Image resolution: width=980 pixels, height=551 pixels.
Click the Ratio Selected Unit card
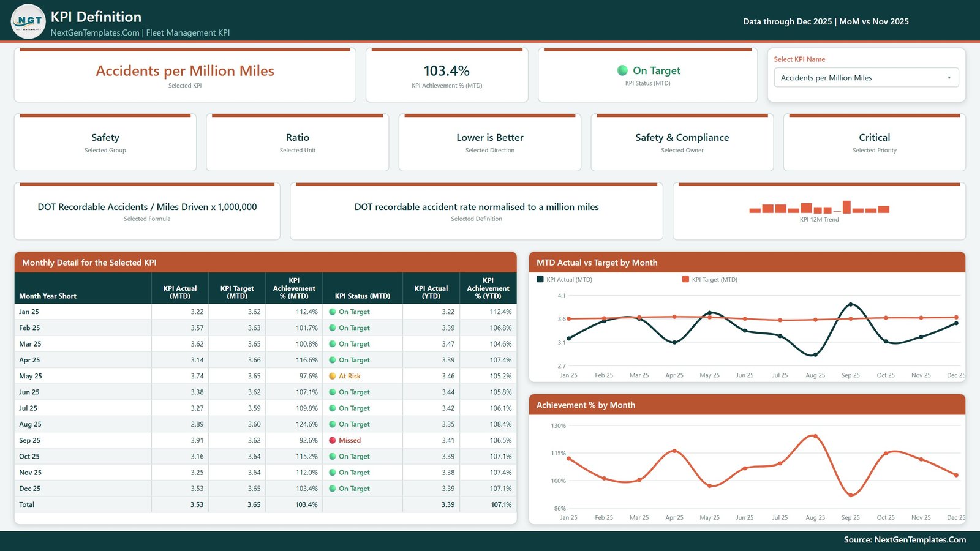[x=298, y=142]
